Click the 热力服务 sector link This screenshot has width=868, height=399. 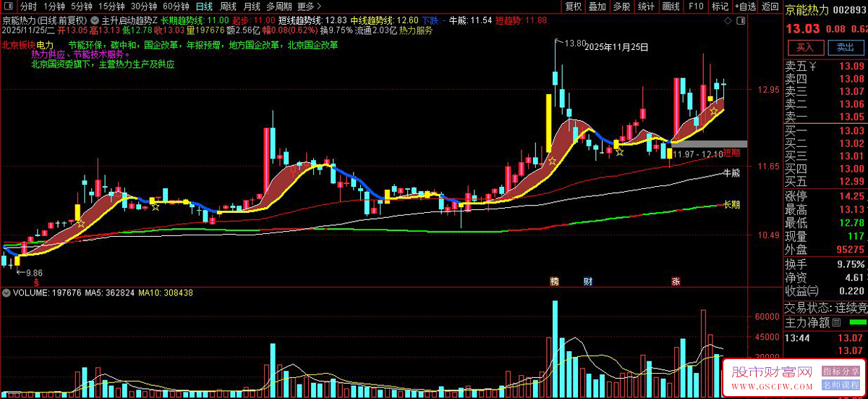(416, 30)
